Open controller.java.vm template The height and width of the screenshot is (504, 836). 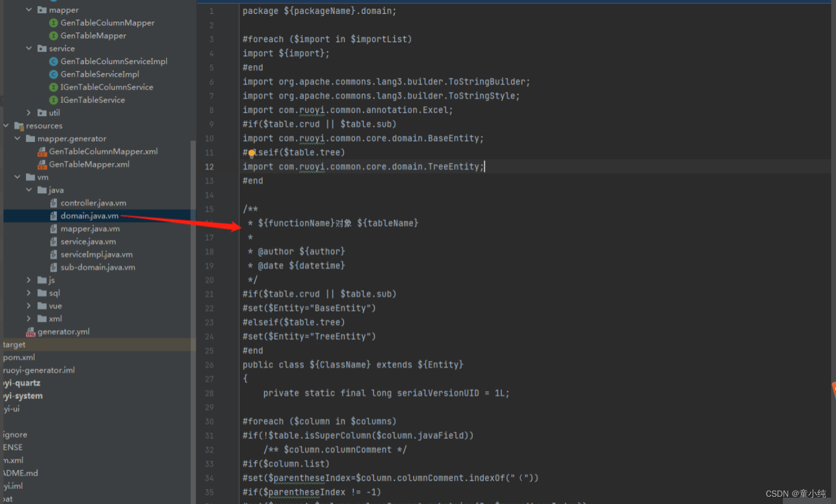tap(93, 203)
